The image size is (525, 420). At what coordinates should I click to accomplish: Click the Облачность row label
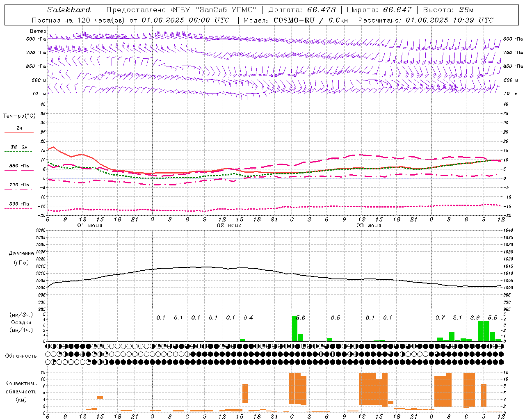pos(21,356)
